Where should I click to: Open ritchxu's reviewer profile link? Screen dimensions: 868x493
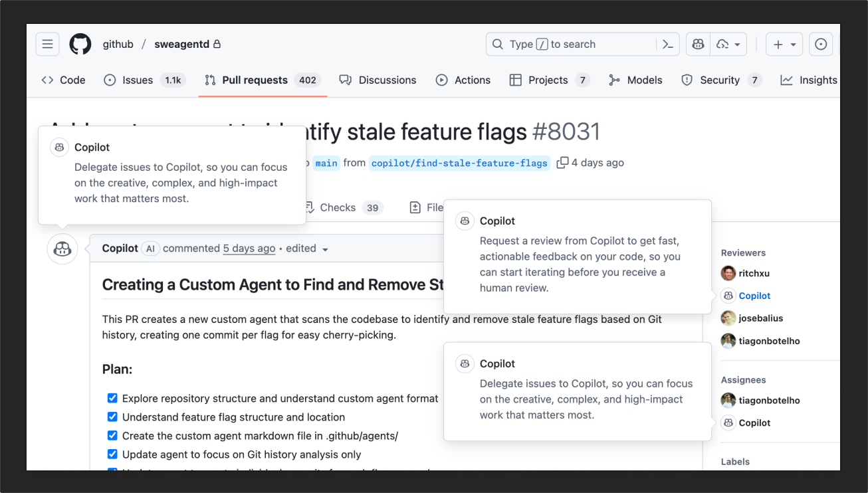(x=754, y=273)
